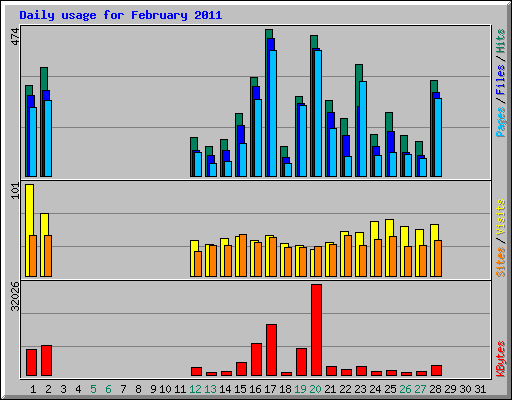The height and width of the screenshot is (400, 512).
Task: Click day 17 on the date axis
Action: tap(270, 389)
